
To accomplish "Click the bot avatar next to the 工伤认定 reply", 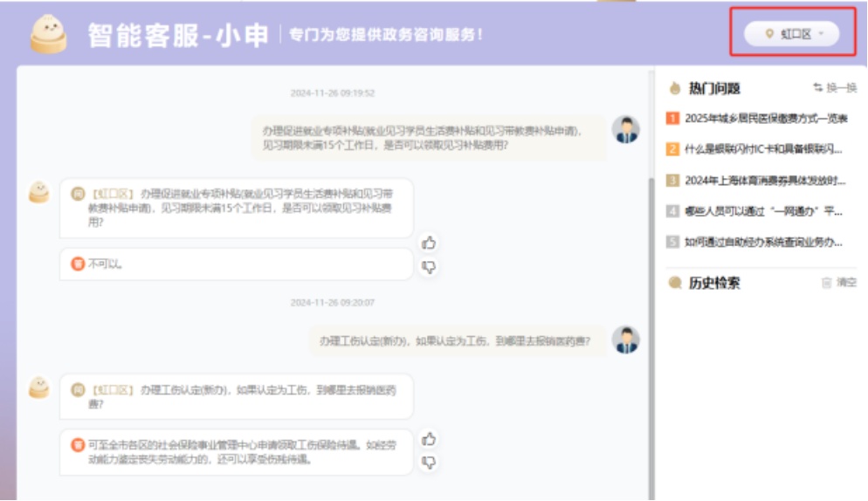I will point(39,388).
